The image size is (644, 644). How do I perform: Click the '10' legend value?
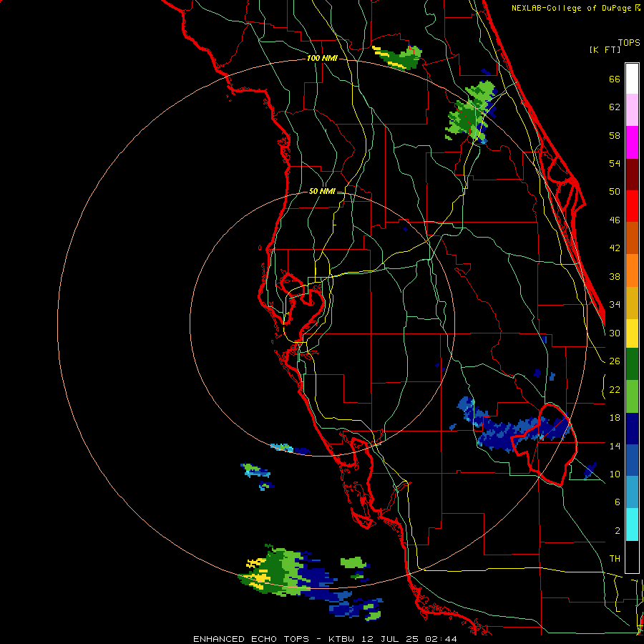[615, 474]
